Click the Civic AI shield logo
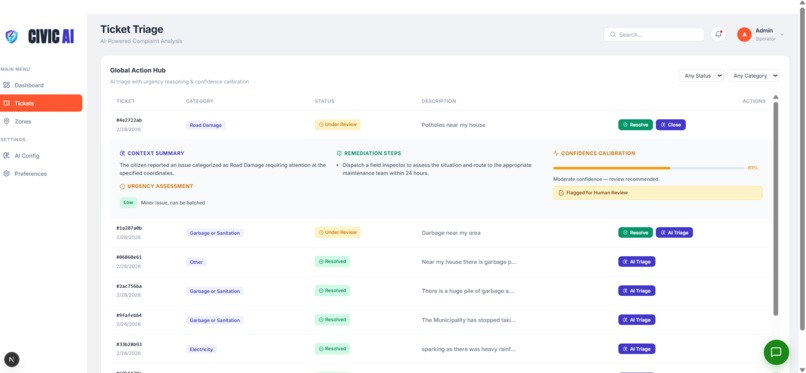 [x=11, y=36]
